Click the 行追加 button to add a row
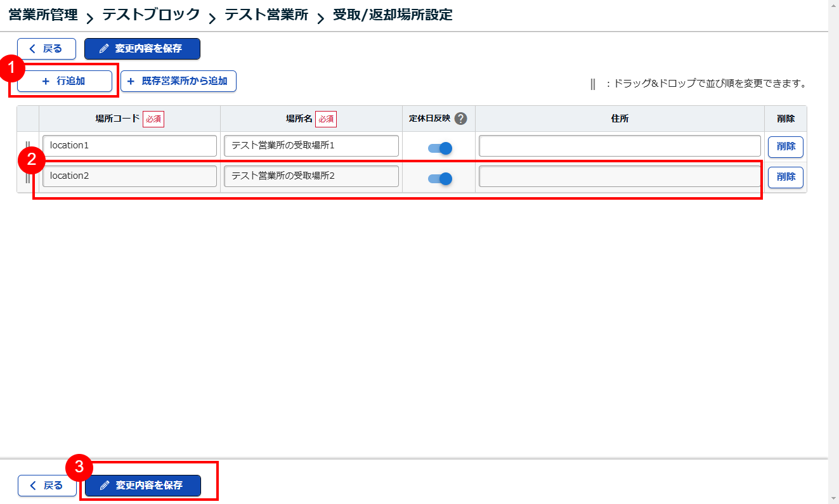This screenshot has width=839, height=504. click(64, 81)
